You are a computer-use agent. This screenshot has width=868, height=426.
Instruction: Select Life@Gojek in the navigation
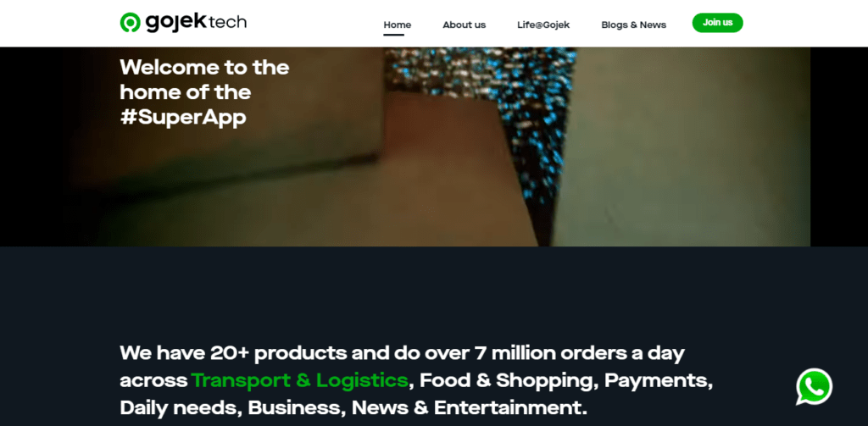[x=543, y=25]
